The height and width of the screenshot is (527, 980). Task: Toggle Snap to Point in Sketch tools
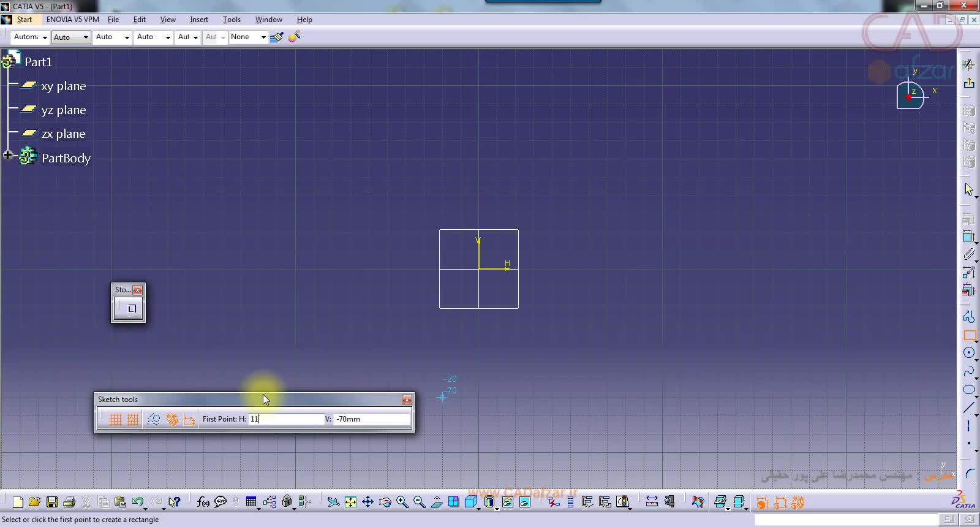(x=133, y=419)
